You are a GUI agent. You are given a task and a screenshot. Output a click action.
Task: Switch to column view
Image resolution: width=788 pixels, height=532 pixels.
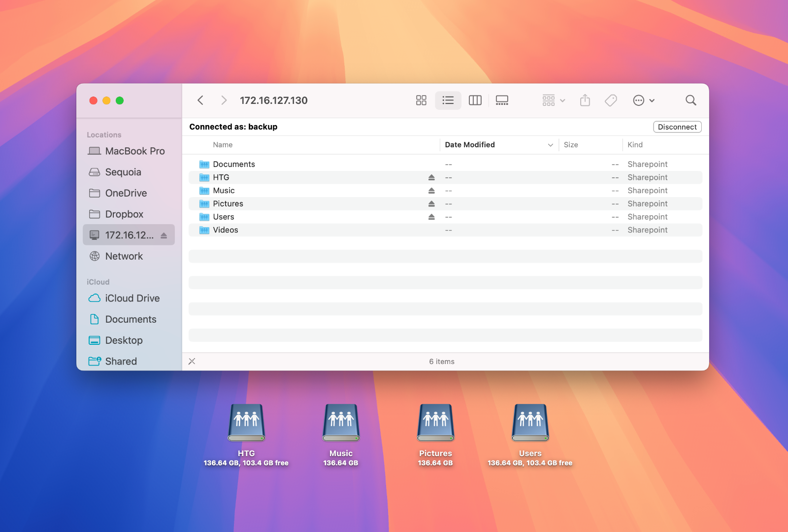(x=475, y=100)
